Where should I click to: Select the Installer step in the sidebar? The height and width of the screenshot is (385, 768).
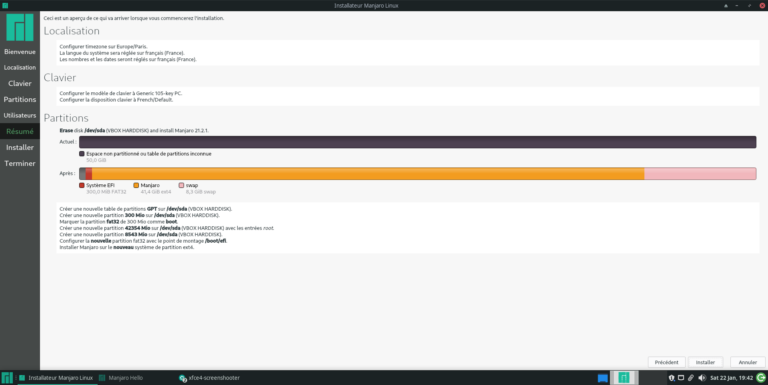(x=20, y=147)
